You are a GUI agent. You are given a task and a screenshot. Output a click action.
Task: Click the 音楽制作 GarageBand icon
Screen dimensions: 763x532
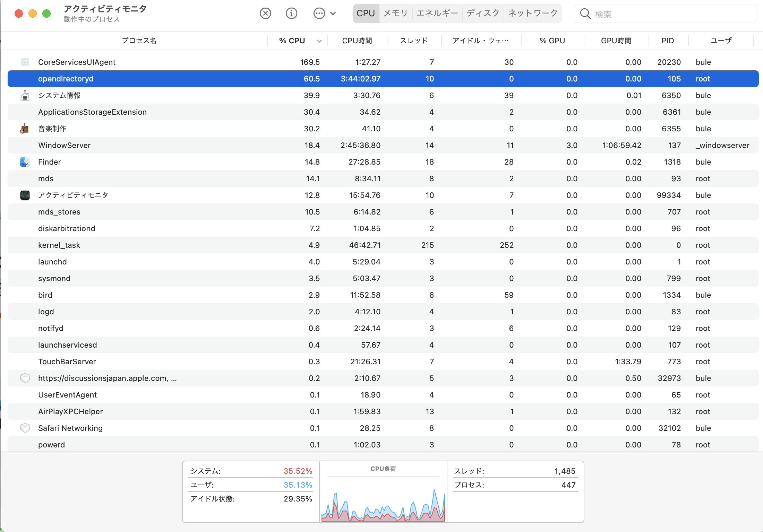tap(25, 129)
